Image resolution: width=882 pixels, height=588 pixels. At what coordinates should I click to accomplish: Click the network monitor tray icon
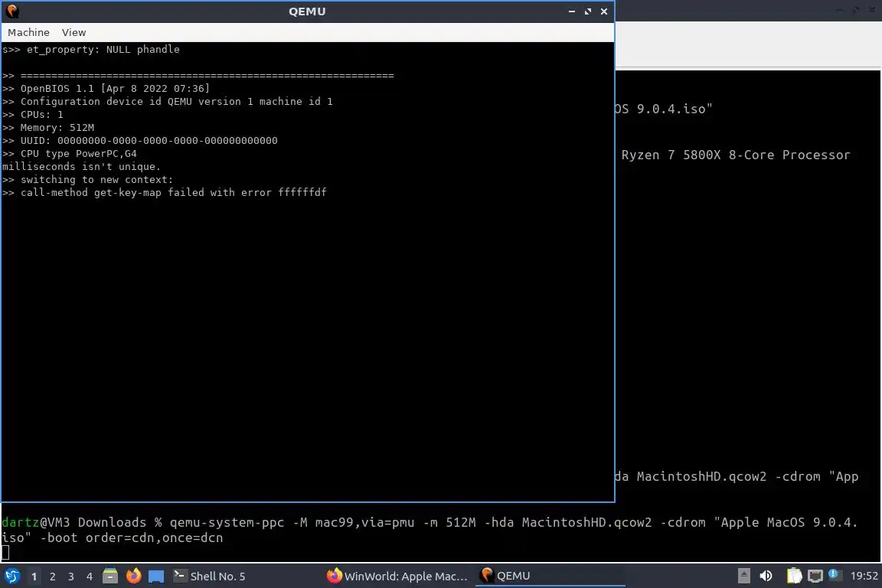[815, 576]
